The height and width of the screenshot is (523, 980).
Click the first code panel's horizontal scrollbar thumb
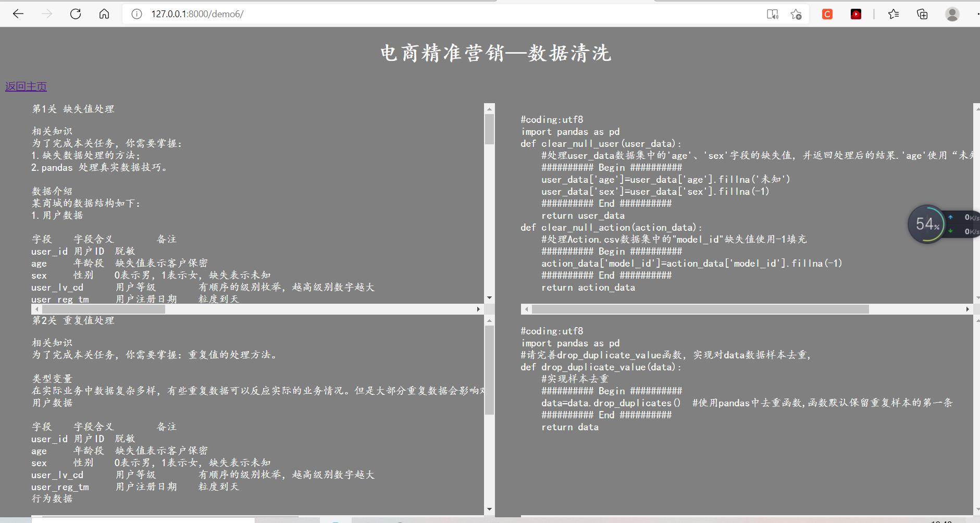click(x=700, y=309)
